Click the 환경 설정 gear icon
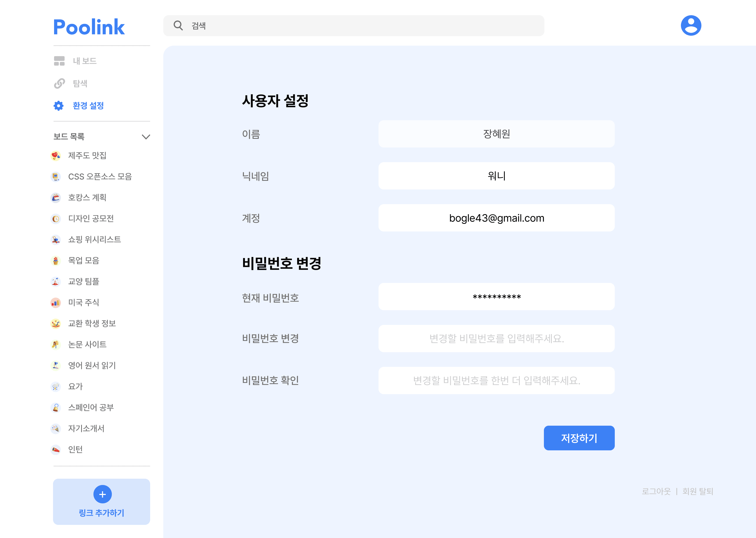 pos(59,106)
